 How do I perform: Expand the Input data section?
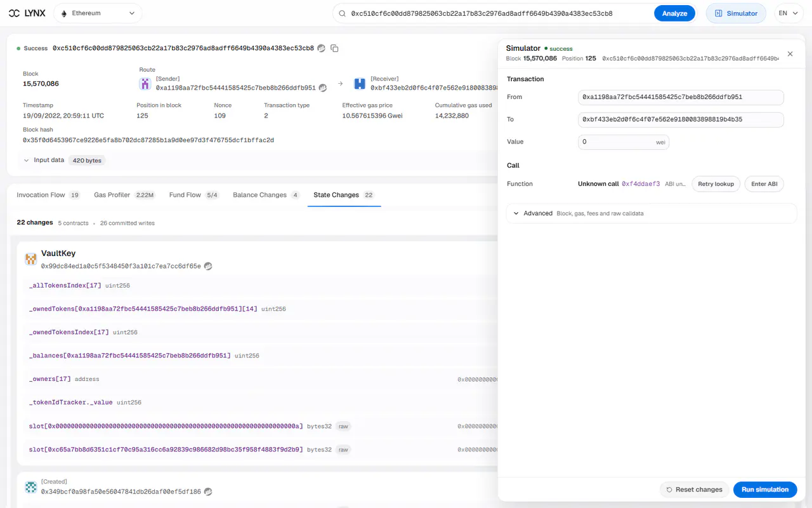[63, 160]
